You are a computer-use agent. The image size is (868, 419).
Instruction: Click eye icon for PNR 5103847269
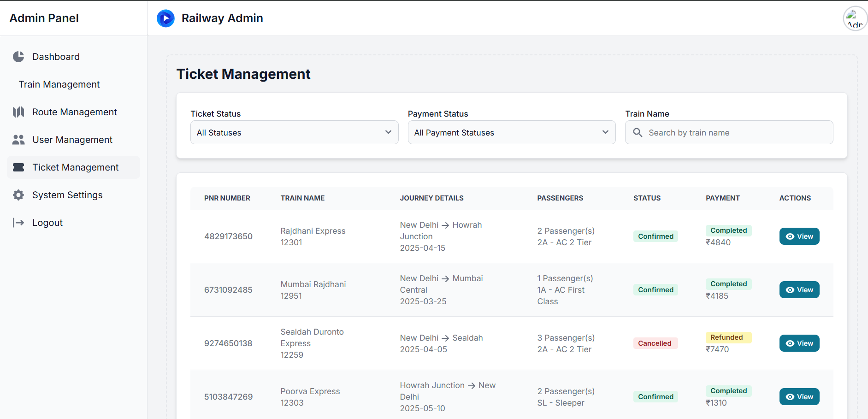(790, 397)
